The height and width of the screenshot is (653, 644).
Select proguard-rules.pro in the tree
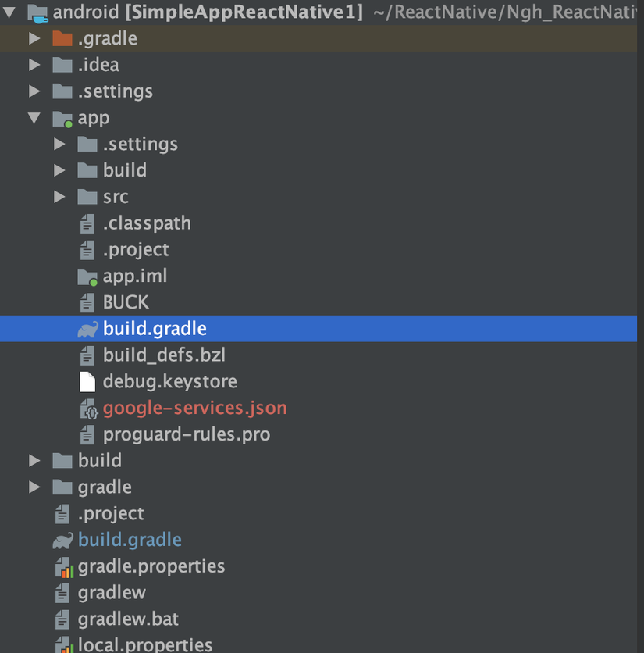[x=186, y=434]
